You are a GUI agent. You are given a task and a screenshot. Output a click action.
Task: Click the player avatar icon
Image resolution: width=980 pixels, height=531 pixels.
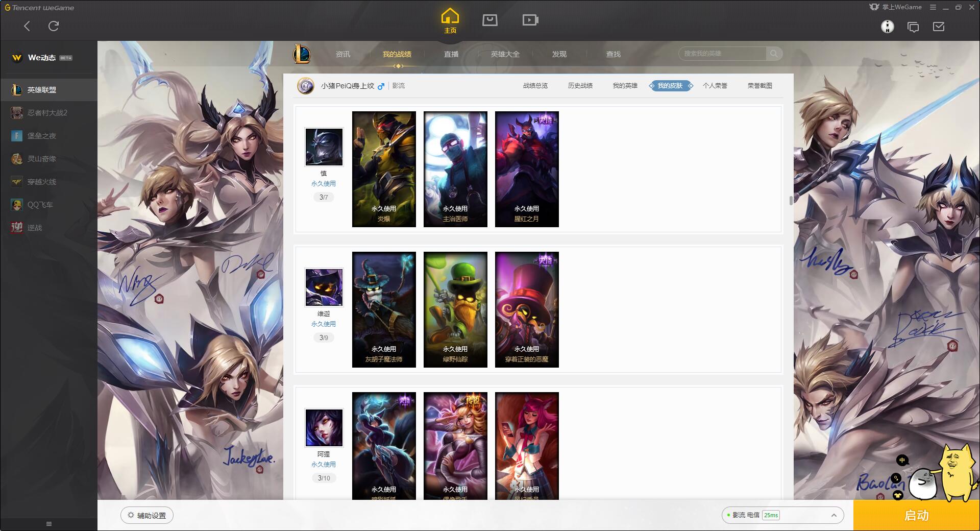click(x=306, y=86)
